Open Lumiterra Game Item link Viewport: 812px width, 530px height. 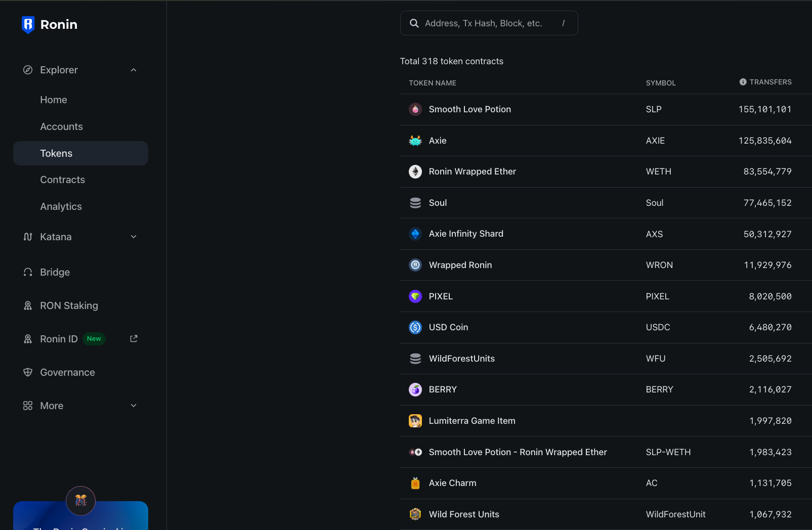tap(472, 421)
